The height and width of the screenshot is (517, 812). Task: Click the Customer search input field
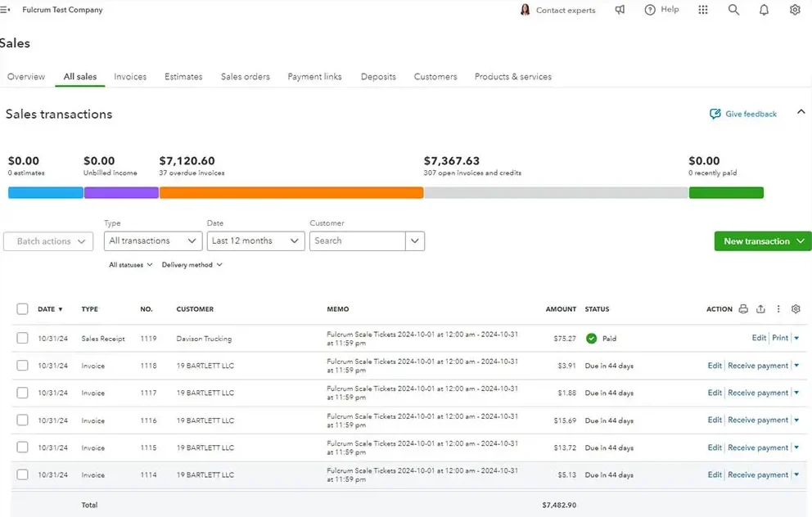click(x=357, y=241)
